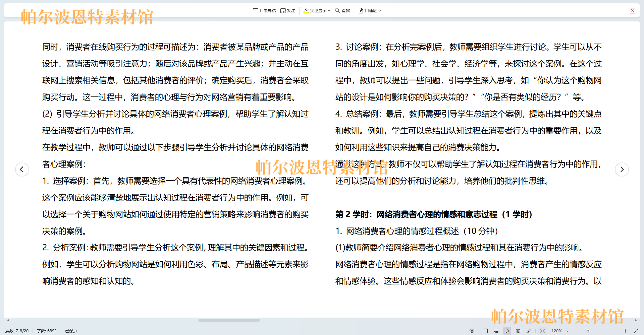Click the fit-to-page frame icon

(x=543, y=331)
